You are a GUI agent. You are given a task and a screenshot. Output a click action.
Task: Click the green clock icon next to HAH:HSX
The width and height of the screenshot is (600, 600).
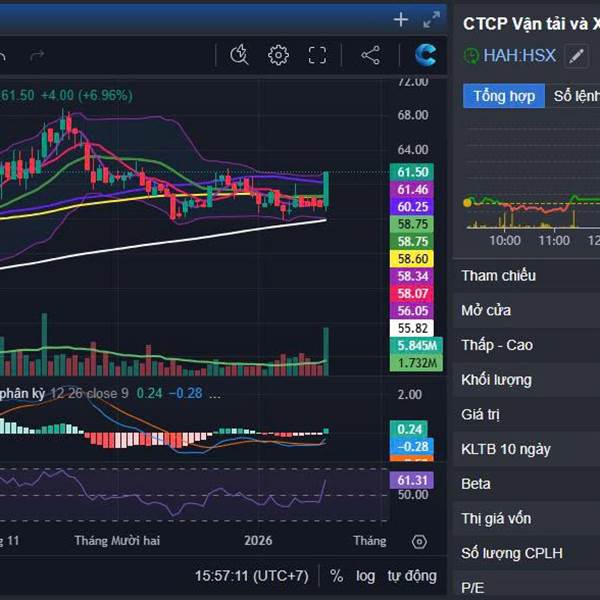tap(471, 56)
